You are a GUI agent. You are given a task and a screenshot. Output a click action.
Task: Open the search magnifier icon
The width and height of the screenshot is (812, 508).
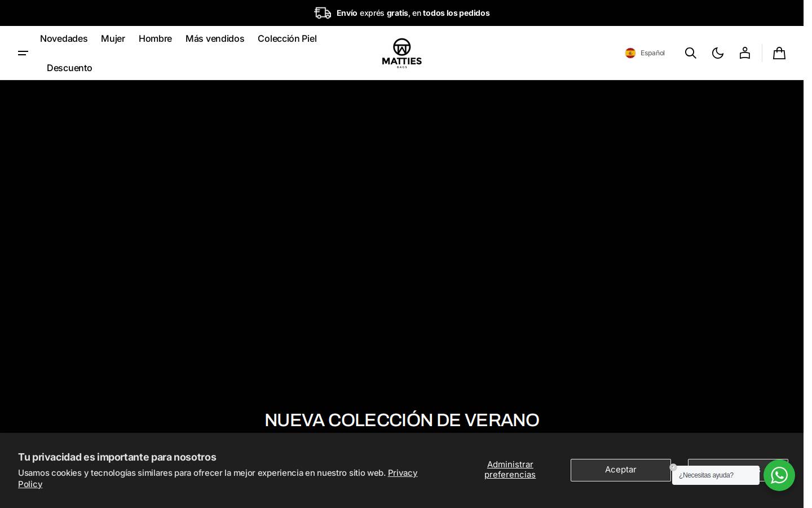tap(691, 53)
